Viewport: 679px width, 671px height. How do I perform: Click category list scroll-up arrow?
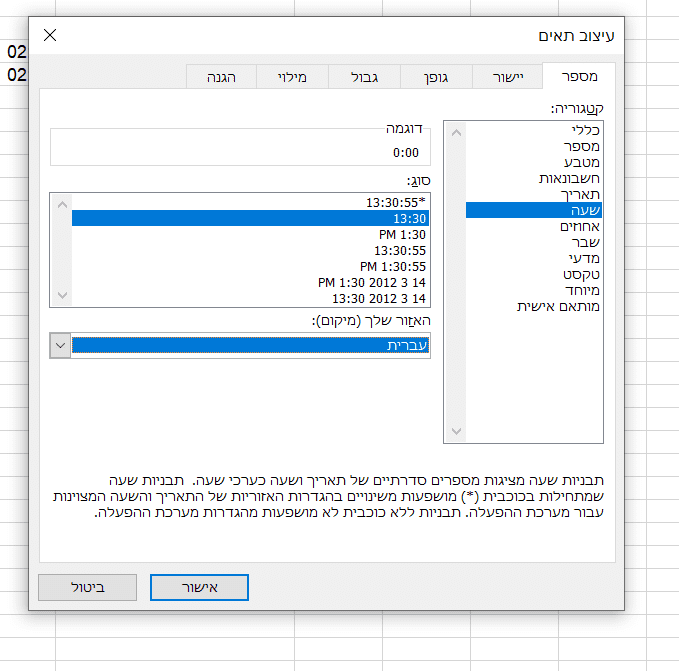pyautogui.click(x=456, y=132)
